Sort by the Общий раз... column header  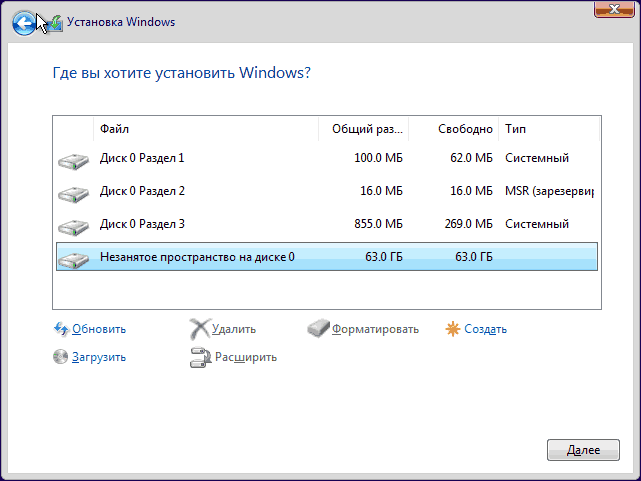[x=363, y=129]
